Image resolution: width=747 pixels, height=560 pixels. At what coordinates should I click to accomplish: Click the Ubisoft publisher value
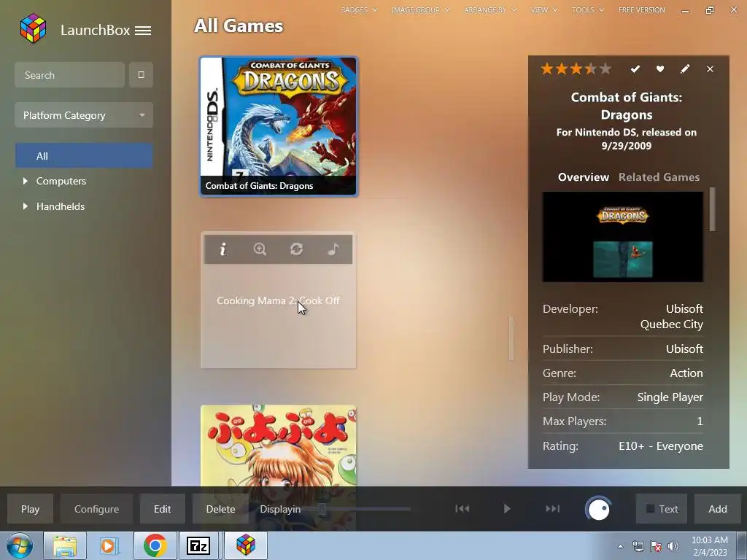pyautogui.click(x=684, y=349)
